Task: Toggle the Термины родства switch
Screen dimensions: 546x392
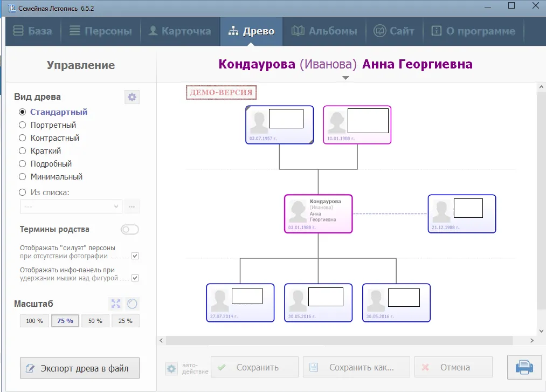Action: point(130,230)
